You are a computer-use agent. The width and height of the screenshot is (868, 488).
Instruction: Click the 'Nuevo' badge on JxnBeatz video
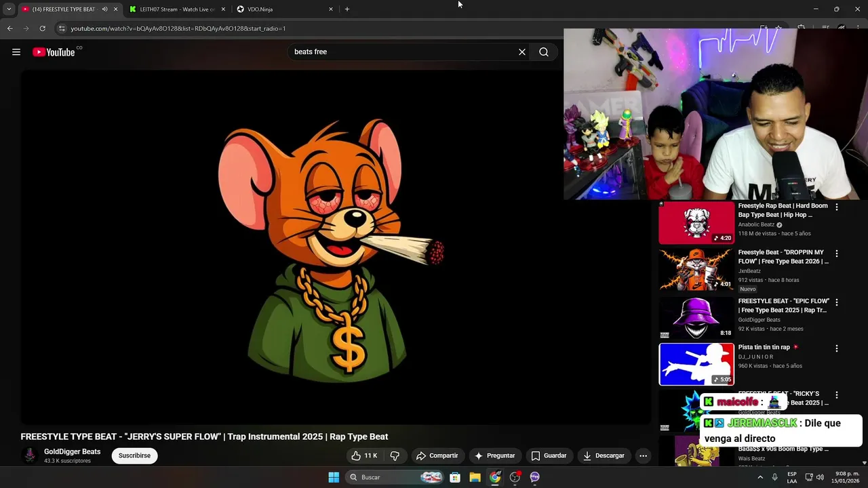(747, 289)
